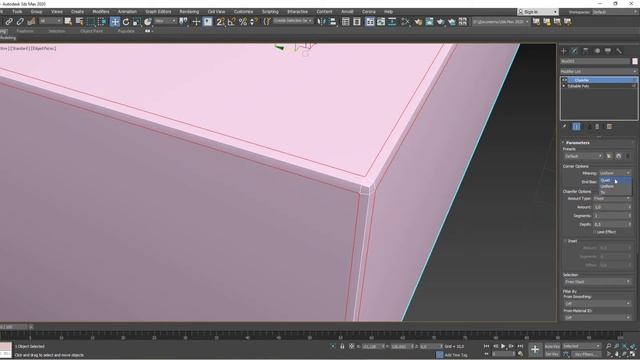Toggle the Percent Snap icon
The height and width of the screenshot is (360, 640).
[x=243, y=22]
